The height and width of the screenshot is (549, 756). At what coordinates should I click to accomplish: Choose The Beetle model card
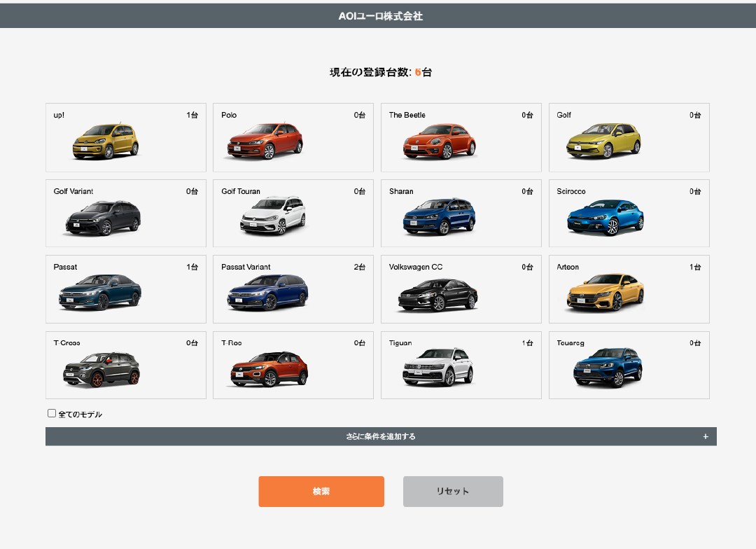tap(461, 137)
